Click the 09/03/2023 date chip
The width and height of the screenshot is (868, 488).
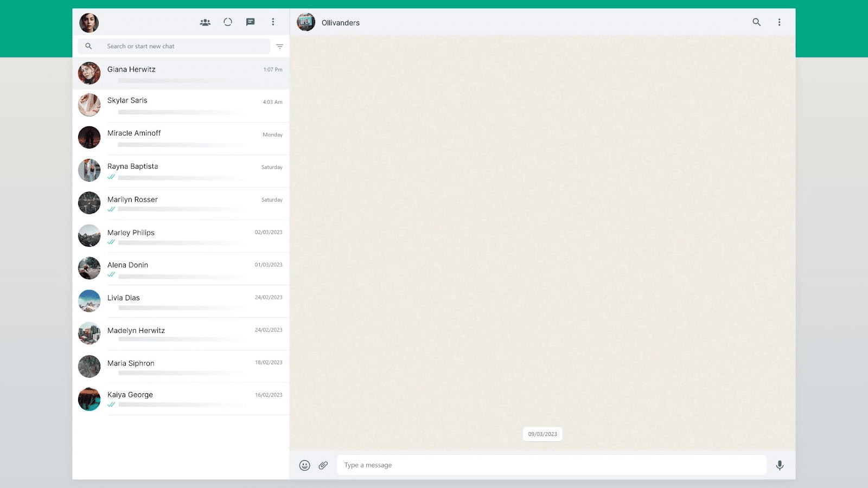coord(542,434)
